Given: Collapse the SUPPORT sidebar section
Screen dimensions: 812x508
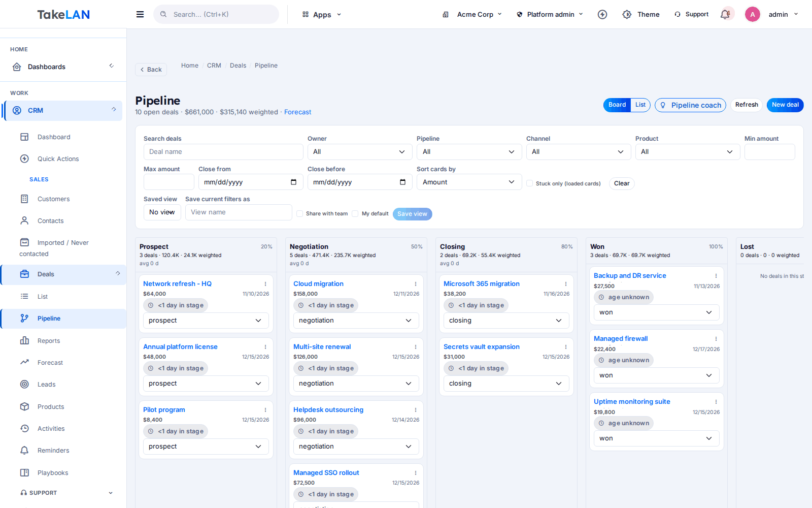Looking at the screenshot, I should (66, 493).
